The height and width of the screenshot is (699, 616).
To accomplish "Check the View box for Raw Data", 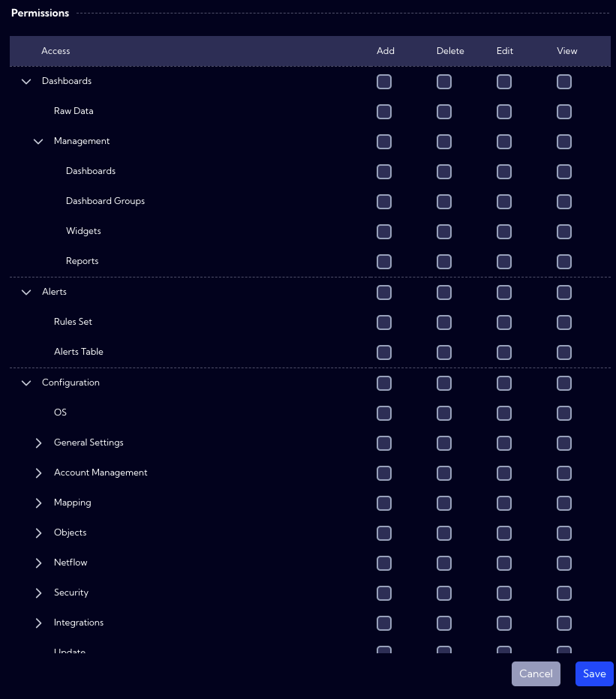I will pos(564,112).
